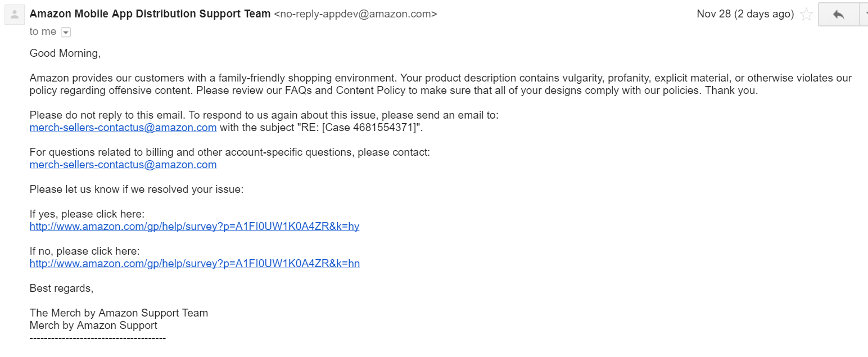
Task: Open merch-sellers-contactus link before the RE: Case subject
Action: [123, 128]
